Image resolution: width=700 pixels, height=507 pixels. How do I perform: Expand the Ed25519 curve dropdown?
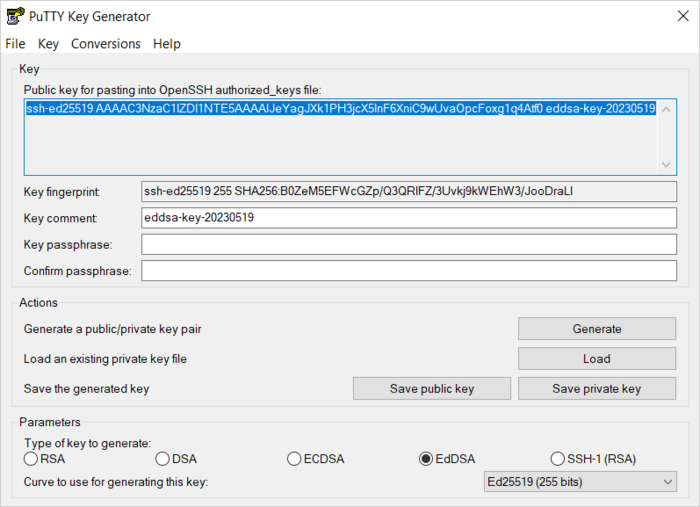tap(579, 482)
